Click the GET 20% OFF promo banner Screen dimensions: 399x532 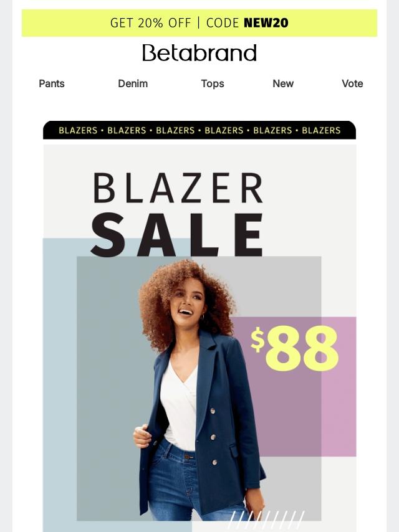pos(199,23)
